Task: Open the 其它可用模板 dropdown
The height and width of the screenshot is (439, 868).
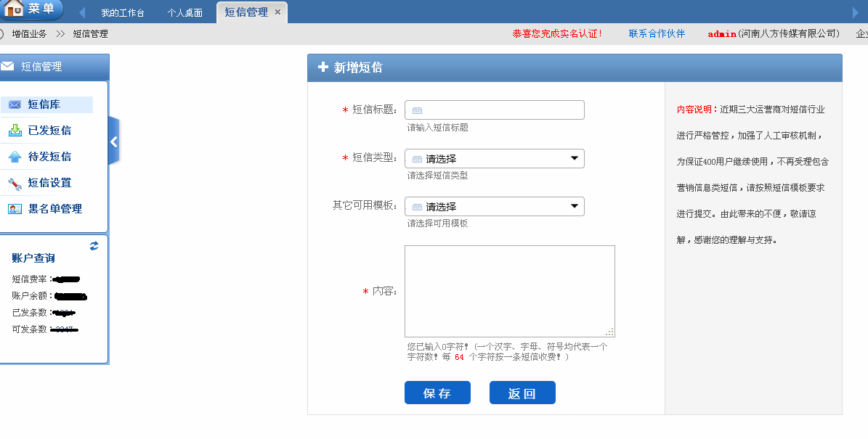Action: (x=495, y=207)
